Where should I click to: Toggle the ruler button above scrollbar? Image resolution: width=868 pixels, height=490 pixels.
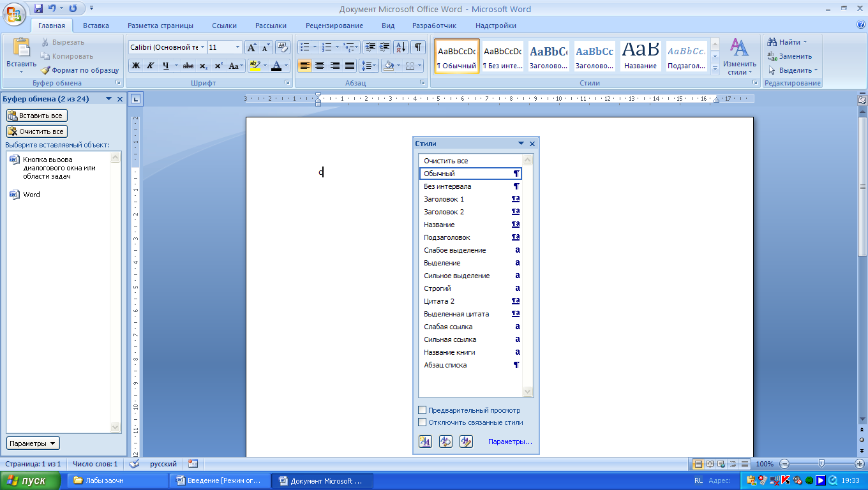pos(862,100)
